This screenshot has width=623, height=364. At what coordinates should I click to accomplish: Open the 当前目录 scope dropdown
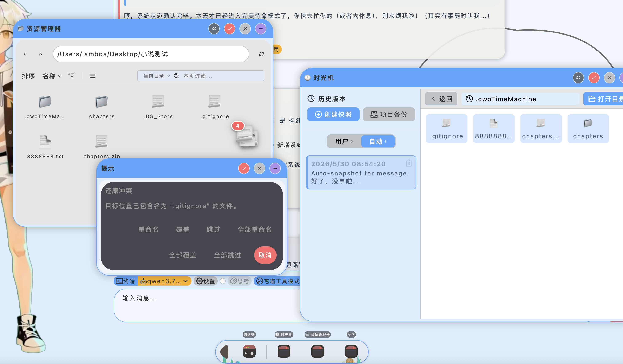click(x=156, y=76)
